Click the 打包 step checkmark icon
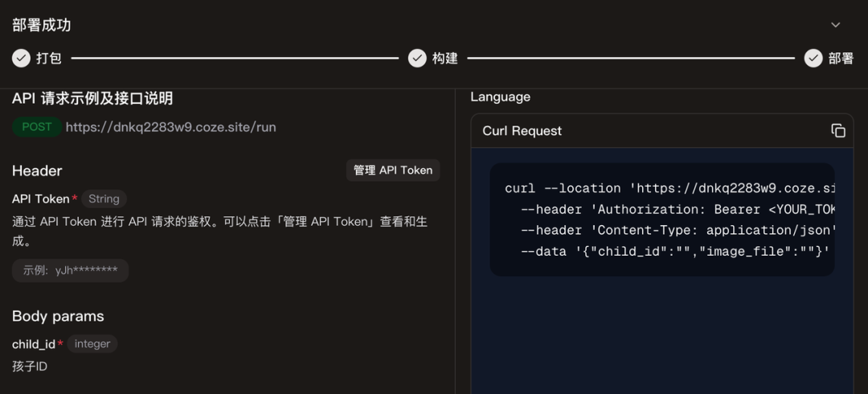This screenshot has width=868, height=394. click(x=21, y=58)
